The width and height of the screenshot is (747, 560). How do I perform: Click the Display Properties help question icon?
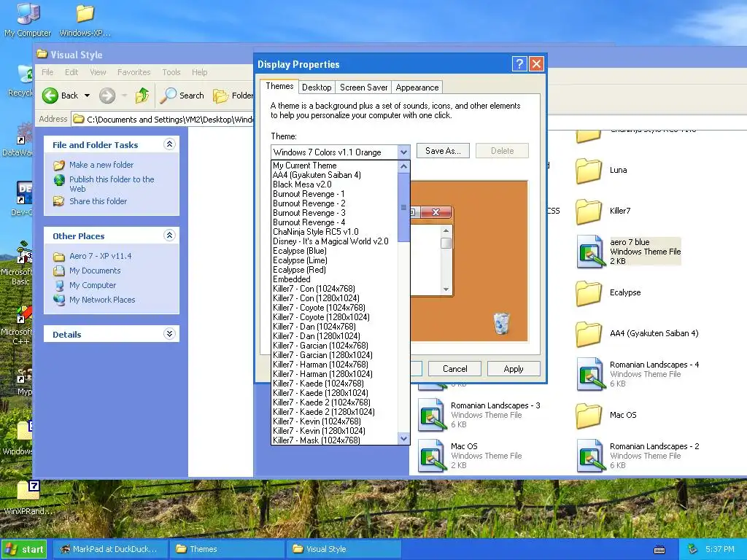coord(519,64)
